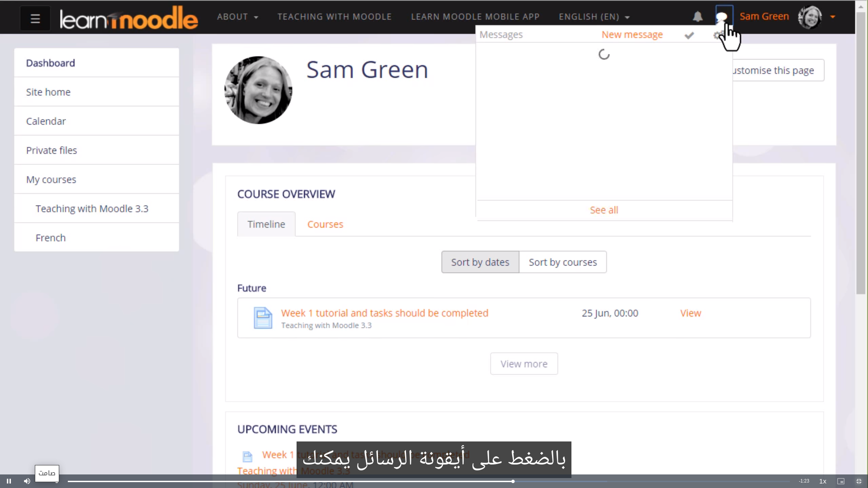Screen dimensions: 868x488
Task: Click the Sam Green profile heading
Action: (367, 70)
